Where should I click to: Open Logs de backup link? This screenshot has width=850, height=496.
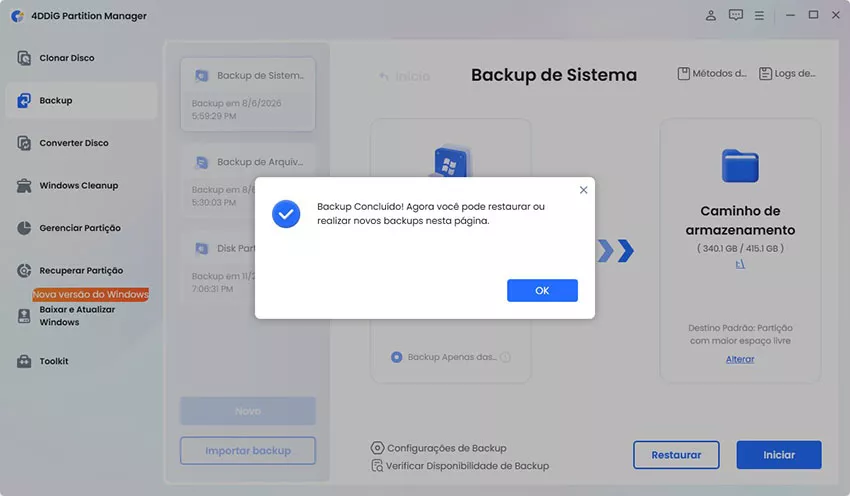(787, 73)
